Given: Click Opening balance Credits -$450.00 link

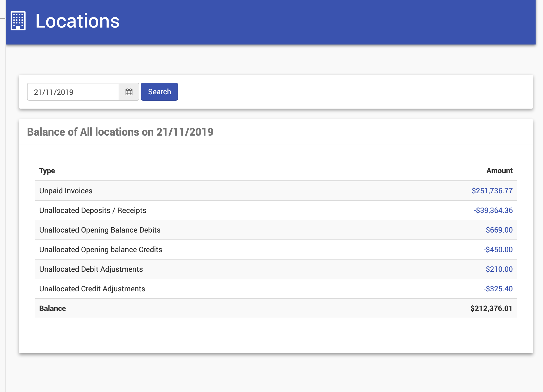Looking at the screenshot, I should click(498, 250).
